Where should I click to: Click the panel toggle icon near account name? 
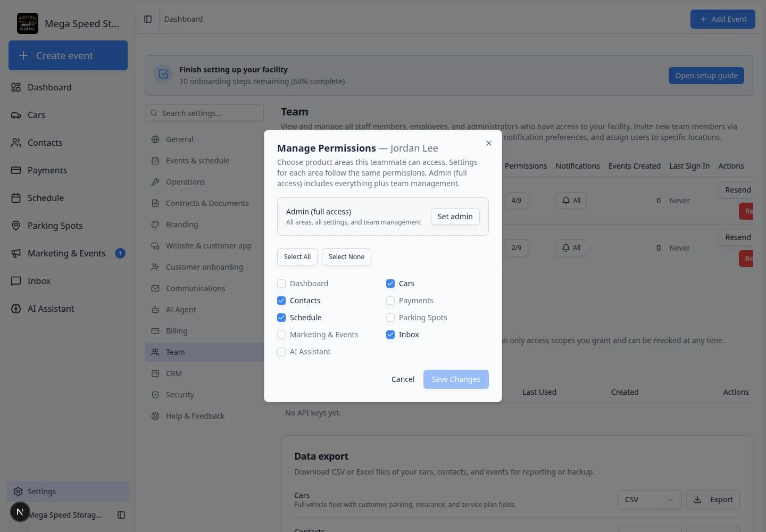(x=121, y=515)
